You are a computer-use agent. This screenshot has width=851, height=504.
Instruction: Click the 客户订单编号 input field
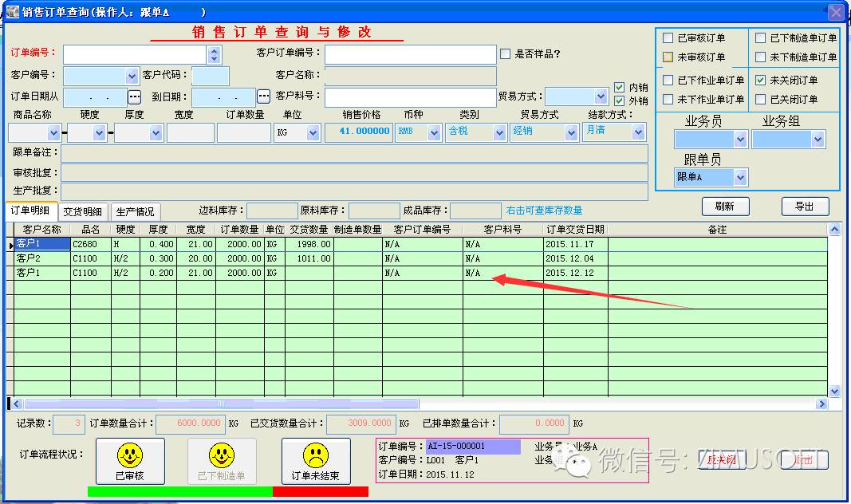pos(410,54)
